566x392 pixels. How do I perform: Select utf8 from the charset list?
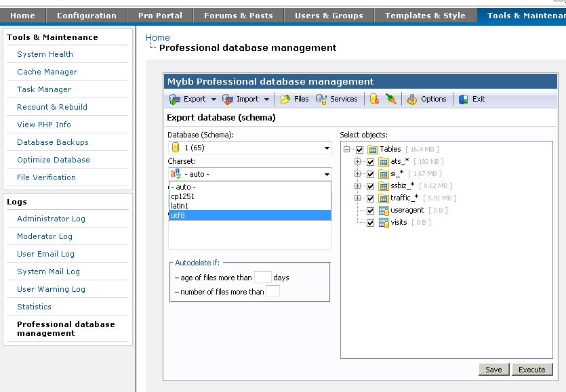(249, 215)
